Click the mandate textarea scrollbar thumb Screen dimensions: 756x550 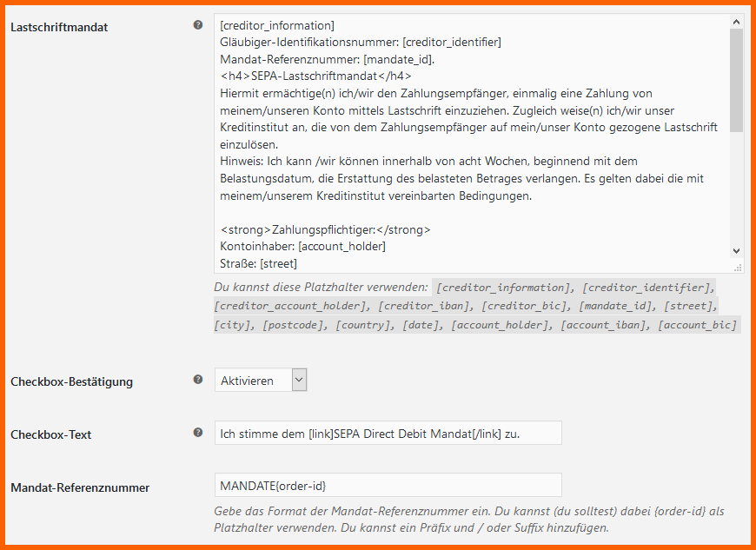click(x=736, y=80)
